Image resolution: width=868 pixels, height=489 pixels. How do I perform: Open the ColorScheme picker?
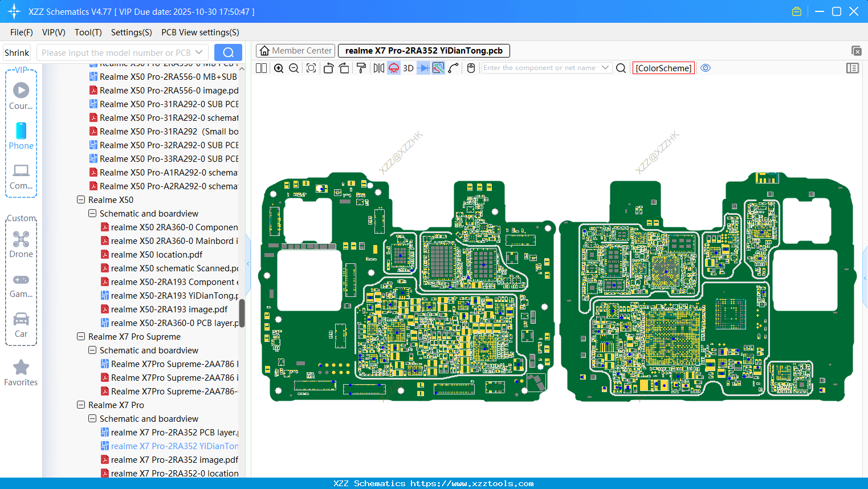click(x=663, y=68)
